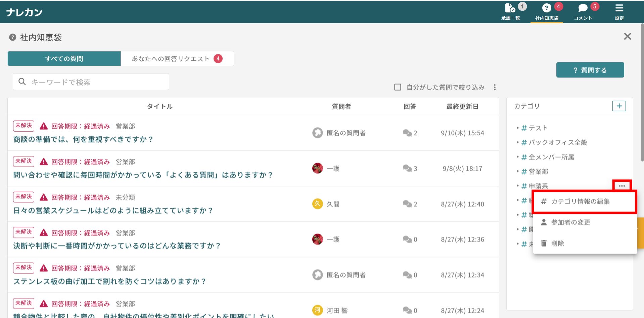Open the 設定 hamburger menu

pyautogui.click(x=619, y=11)
